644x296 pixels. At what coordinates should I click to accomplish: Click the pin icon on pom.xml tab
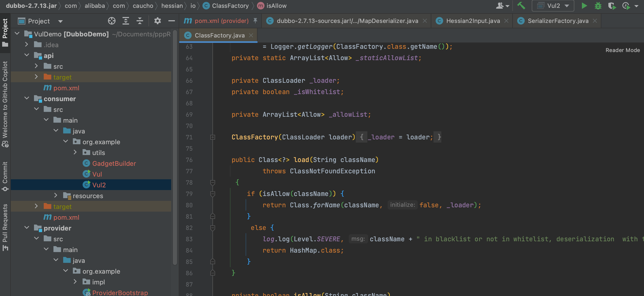pyautogui.click(x=255, y=21)
